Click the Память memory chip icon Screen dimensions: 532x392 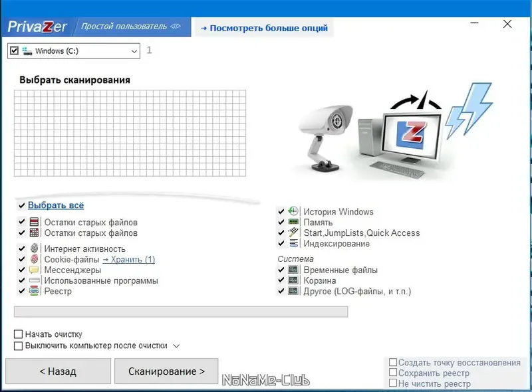point(293,222)
